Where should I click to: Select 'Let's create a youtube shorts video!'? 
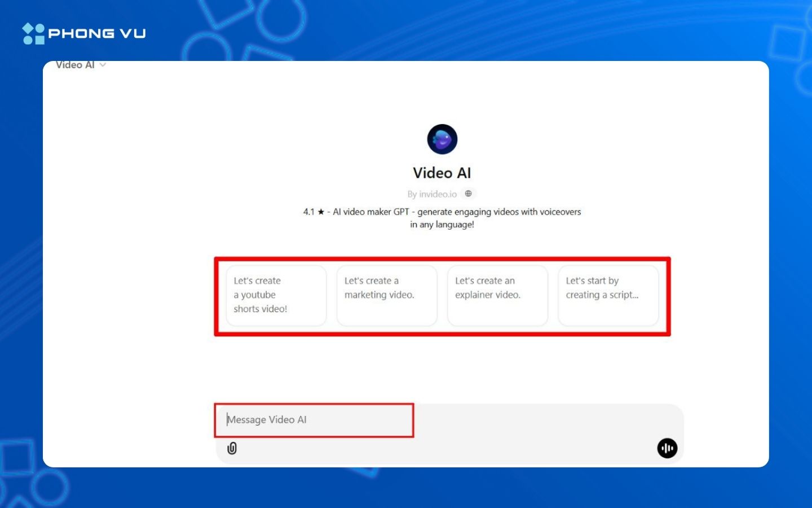[276, 295]
